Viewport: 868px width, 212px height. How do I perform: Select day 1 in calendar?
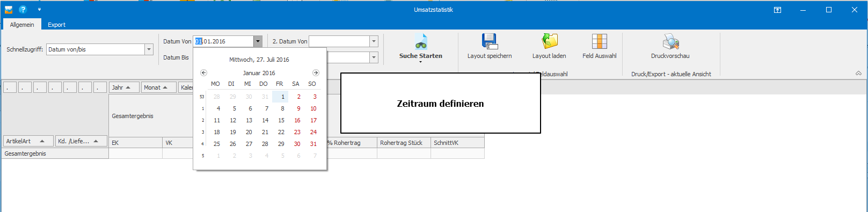point(281,97)
